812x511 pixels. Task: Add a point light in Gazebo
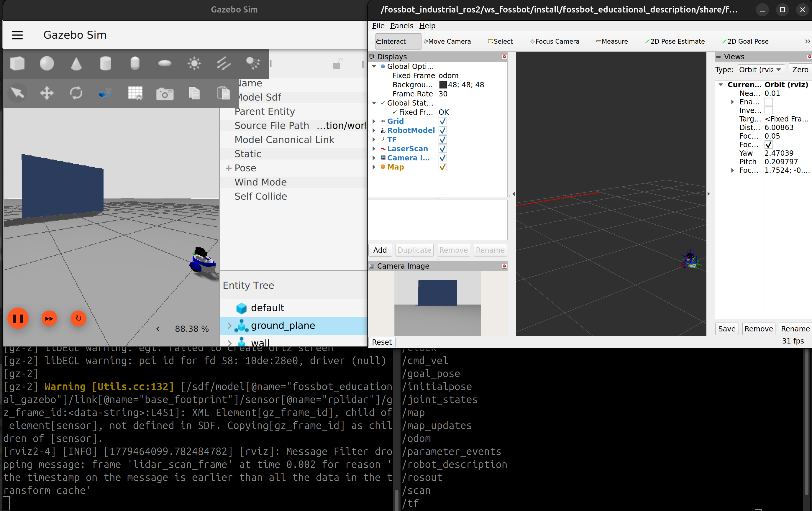pyautogui.click(x=194, y=63)
